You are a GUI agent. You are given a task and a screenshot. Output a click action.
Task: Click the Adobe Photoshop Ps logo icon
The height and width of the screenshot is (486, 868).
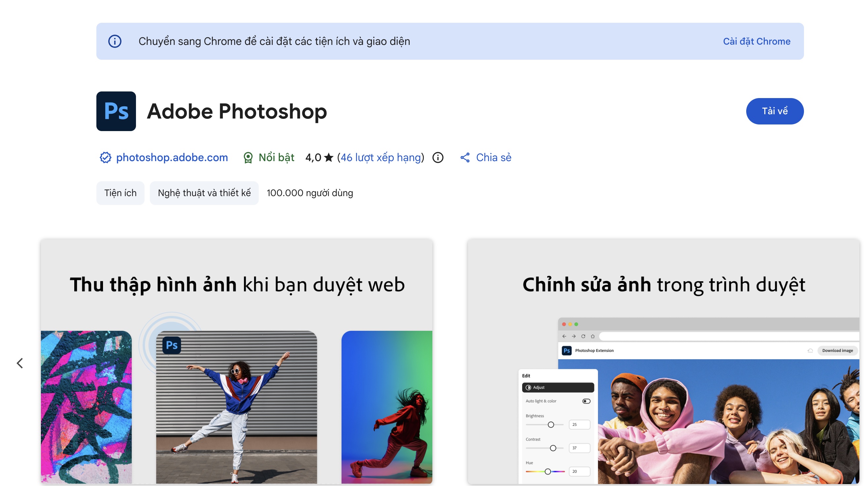(116, 111)
